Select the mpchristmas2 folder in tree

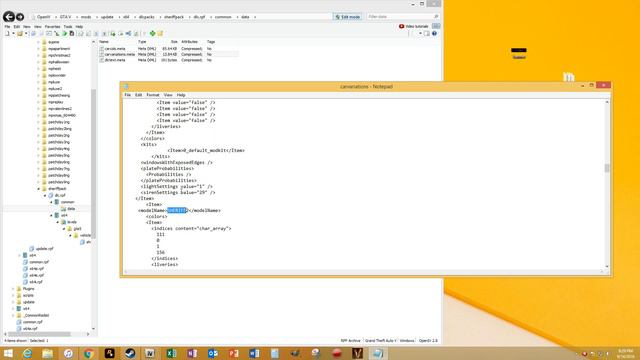[59, 55]
